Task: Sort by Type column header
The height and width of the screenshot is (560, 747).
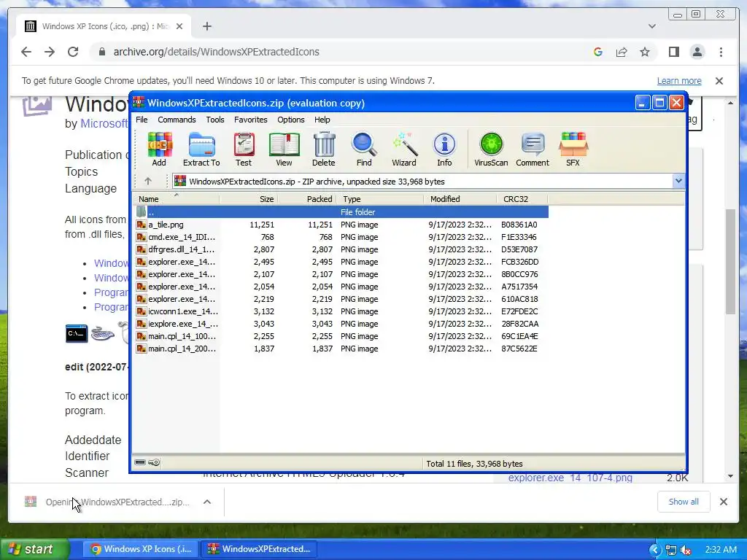Action: pos(380,199)
